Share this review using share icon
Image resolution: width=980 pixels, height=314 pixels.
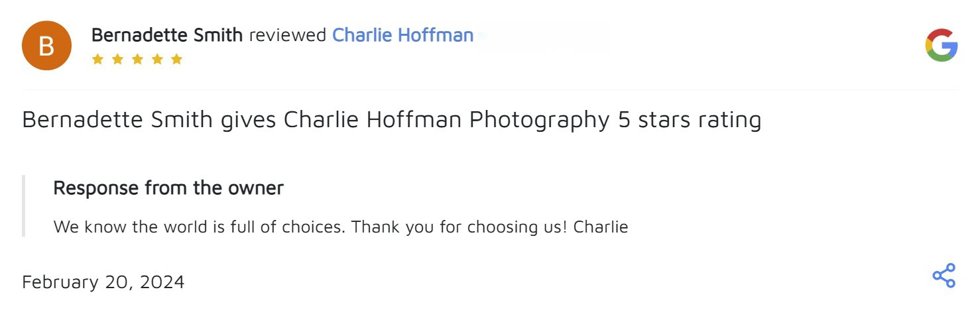point(944,276)
